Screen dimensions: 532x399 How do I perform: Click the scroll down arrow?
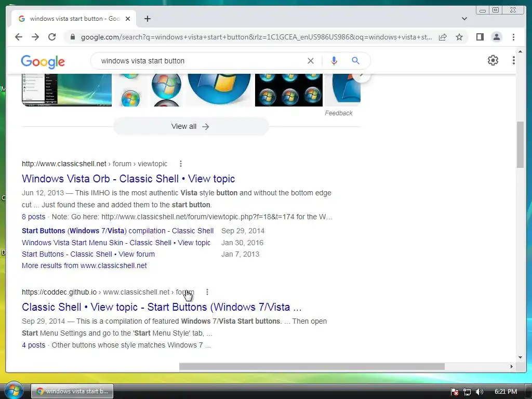(520, 357)
